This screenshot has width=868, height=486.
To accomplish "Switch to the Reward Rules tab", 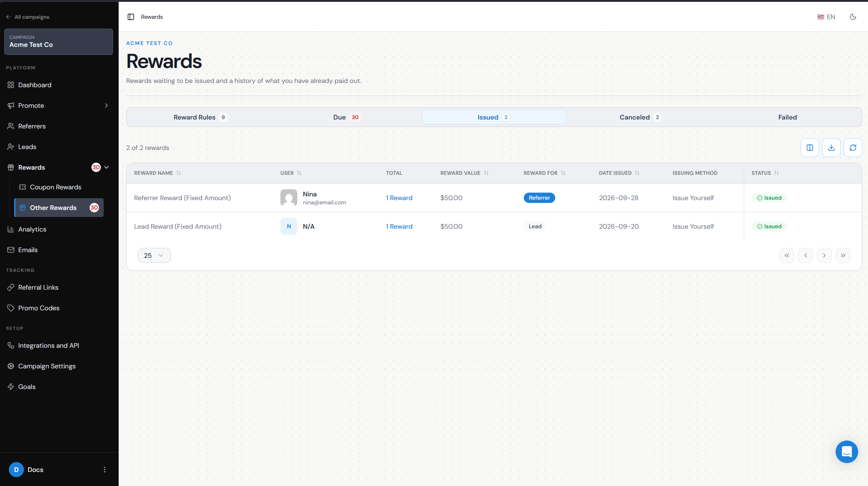I will pos(200,117).
